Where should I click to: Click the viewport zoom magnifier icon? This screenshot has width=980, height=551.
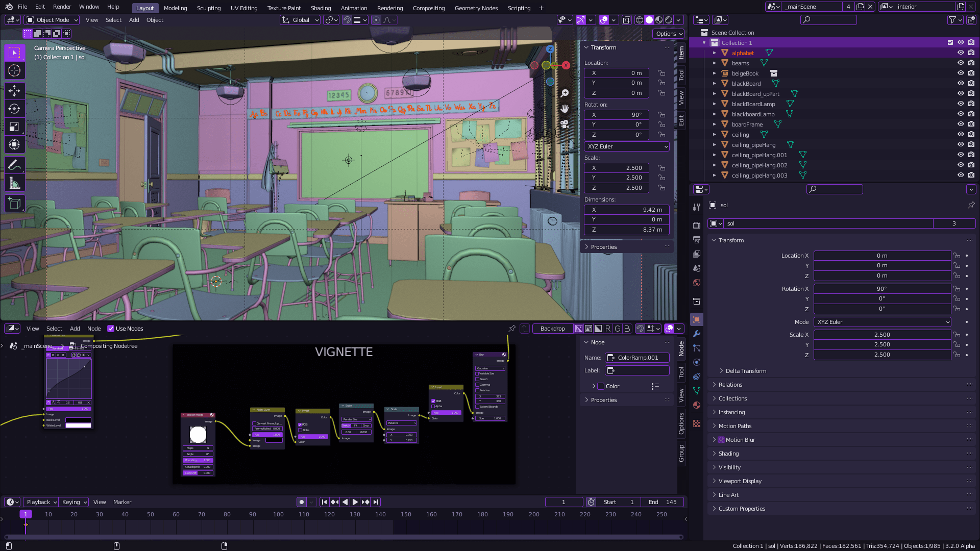pos(565,93)
